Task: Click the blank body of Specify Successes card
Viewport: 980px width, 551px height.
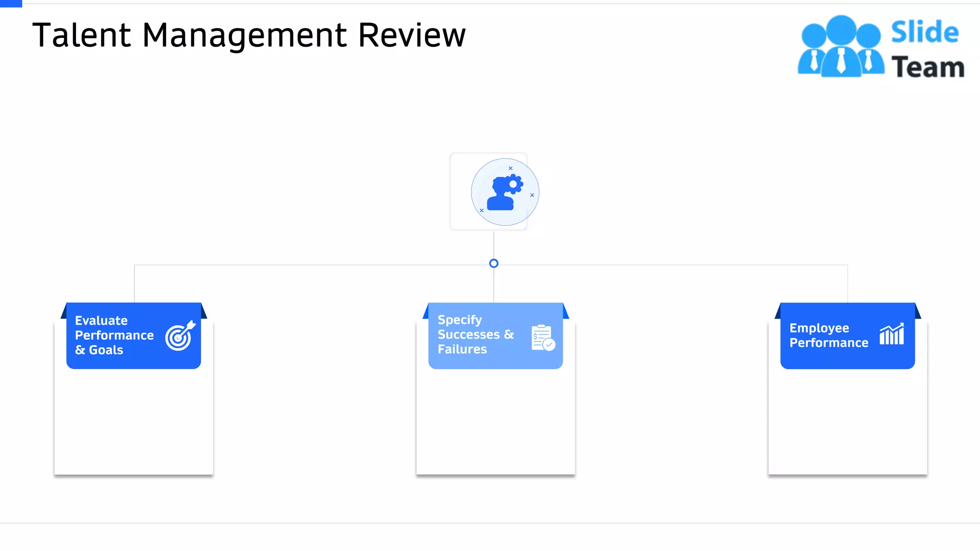Action: 495,421
